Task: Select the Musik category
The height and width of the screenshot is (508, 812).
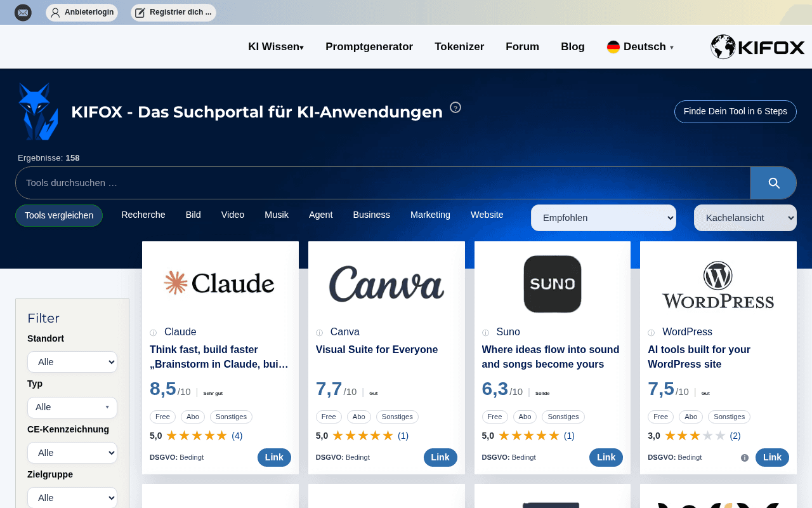Action: click(x=277, y=215)
